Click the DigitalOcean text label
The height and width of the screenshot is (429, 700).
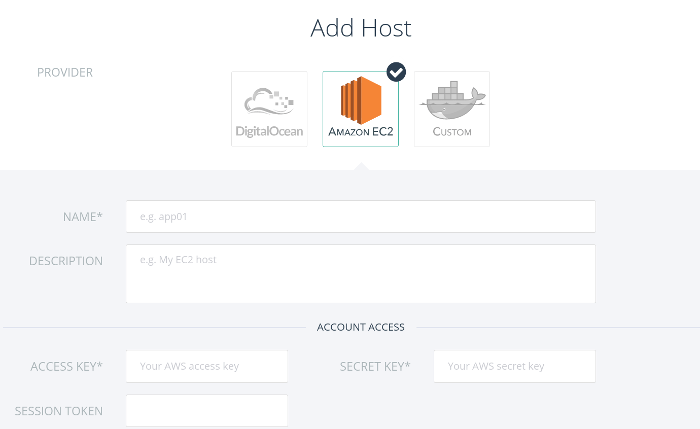[x=269, y=131]
